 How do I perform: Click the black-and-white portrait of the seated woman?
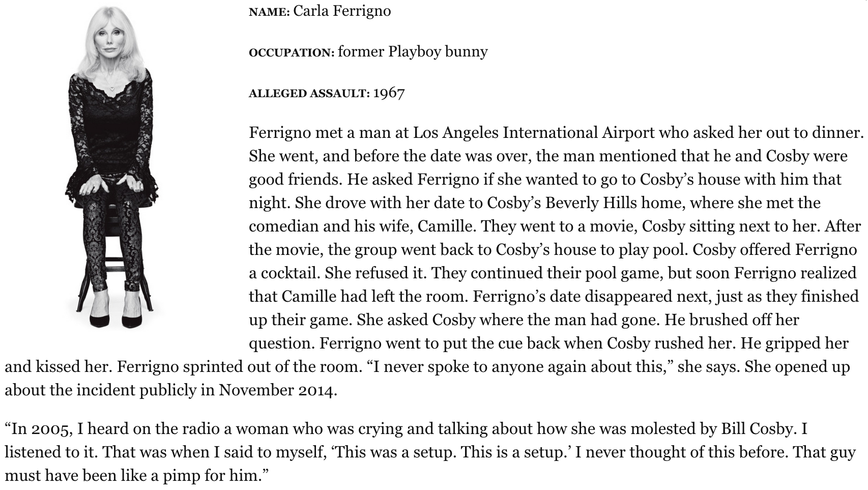[112, 165]
